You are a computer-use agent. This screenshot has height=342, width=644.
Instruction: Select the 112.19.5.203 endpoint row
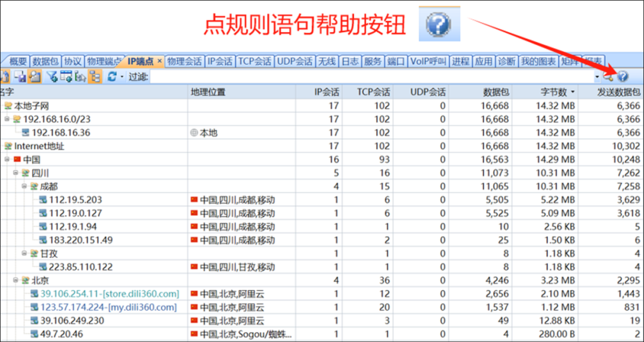click(76, 200)
